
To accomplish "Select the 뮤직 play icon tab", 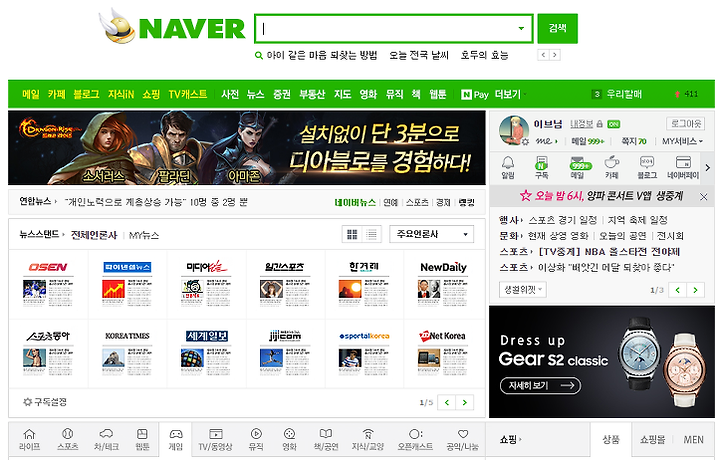I will (256, 440).
